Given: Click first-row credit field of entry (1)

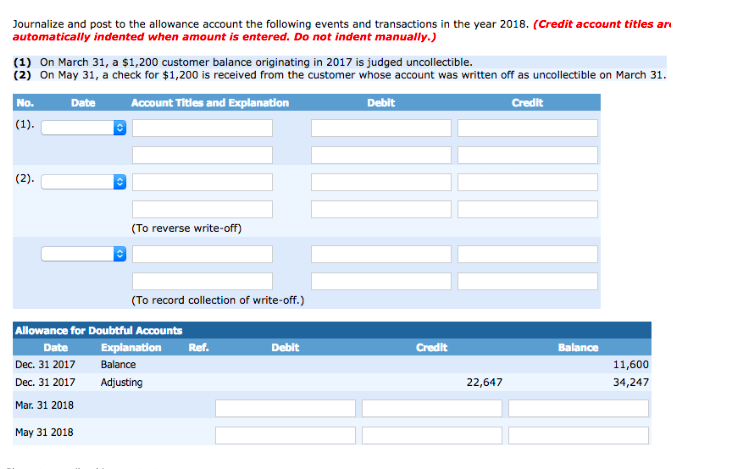Looking at the screenshot, I should pyautogui.click(x=528, y=128).
